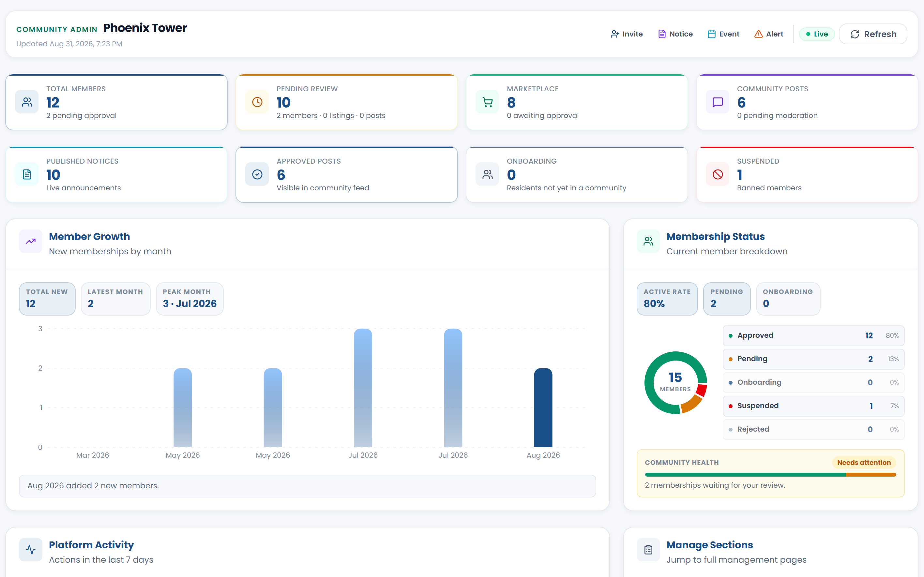
Task: Click the Invite person-plus icon
Action: click(615, 34)
